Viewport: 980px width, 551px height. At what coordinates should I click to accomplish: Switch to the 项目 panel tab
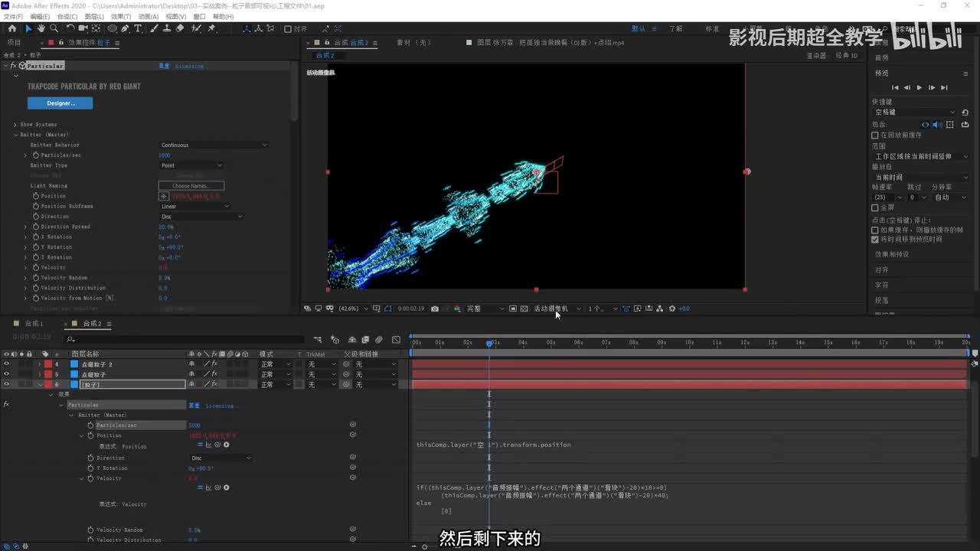click(14, 43)
